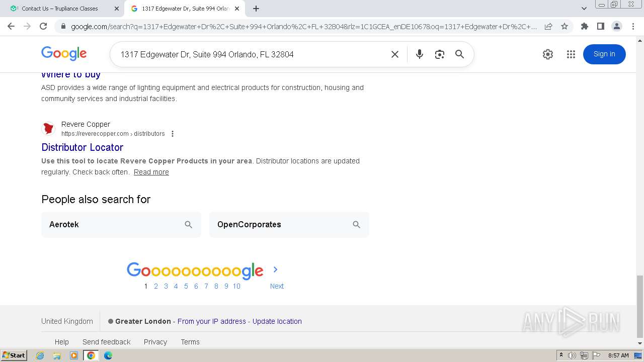Go to results page 8
Viewport: 644px width, 362px height.
coord(216,286)
